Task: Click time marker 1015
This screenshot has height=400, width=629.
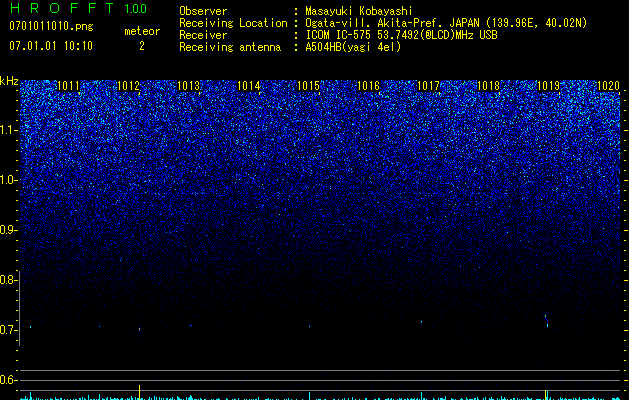Action: pyautogui.click(x=308, y=85)
